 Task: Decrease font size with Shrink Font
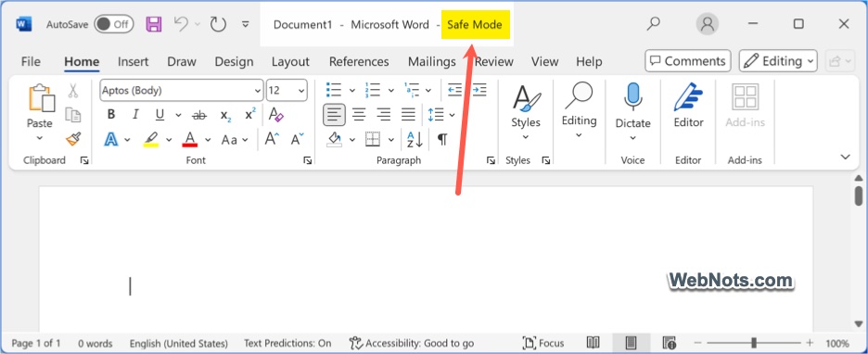pyautogui.click(x=298, y=139)
